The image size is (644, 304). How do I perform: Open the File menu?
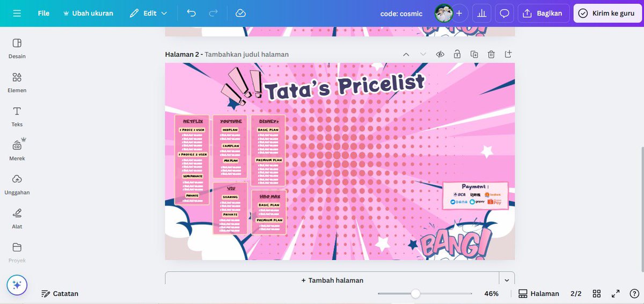43,13
